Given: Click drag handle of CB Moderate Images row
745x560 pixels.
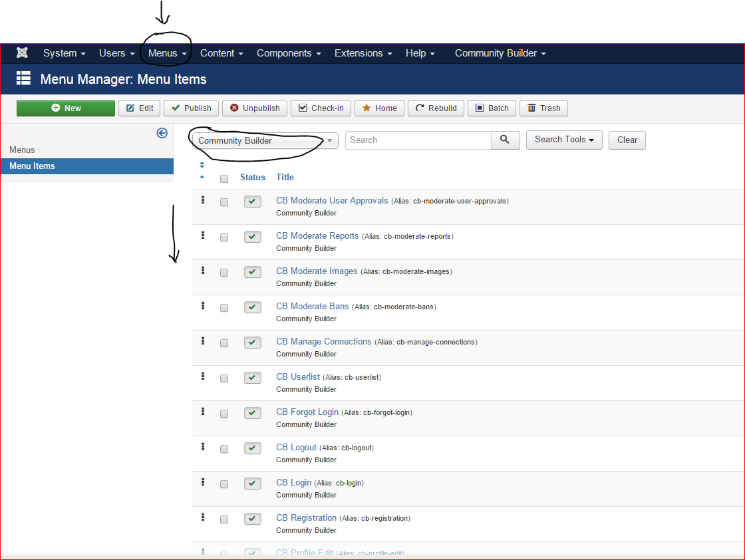Looking at the screenshot, I should (x=203, y=270).
